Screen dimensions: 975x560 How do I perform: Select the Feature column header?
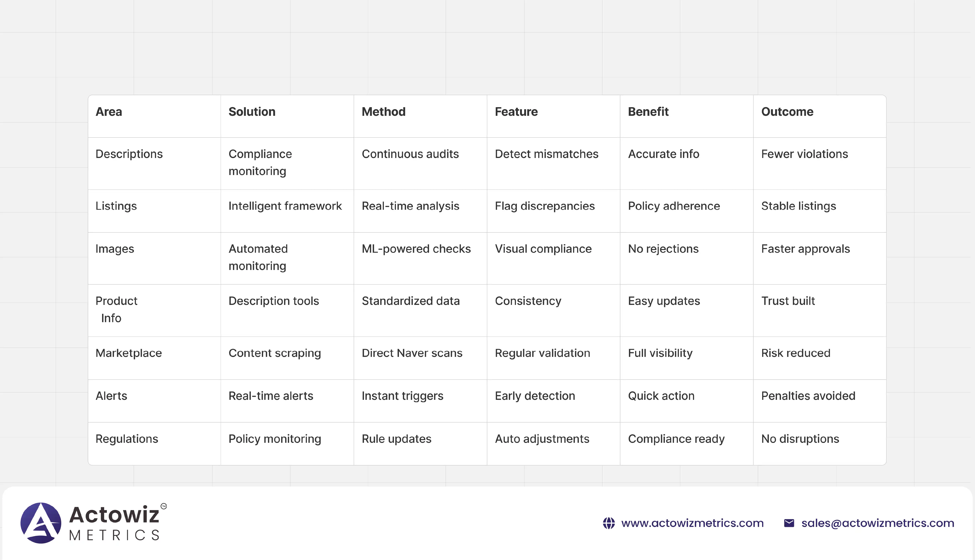click(x=516, y=112)
